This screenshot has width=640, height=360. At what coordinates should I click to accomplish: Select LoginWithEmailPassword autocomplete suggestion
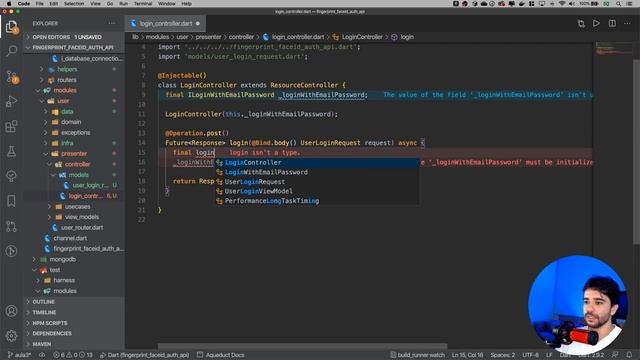pos(317,172)
